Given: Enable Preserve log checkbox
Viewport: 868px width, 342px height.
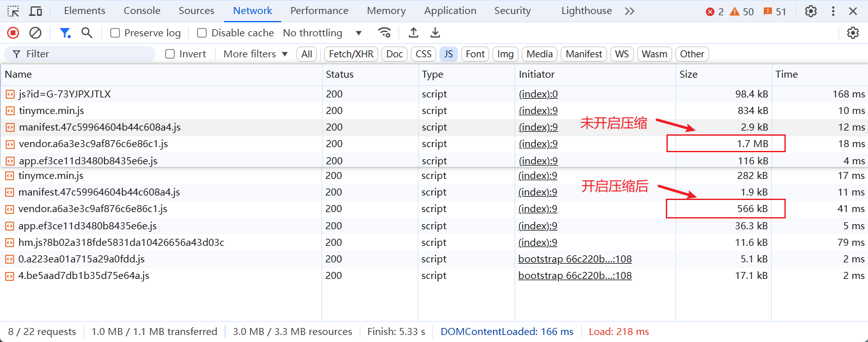Looking at the screenshot, I should 115,33.
